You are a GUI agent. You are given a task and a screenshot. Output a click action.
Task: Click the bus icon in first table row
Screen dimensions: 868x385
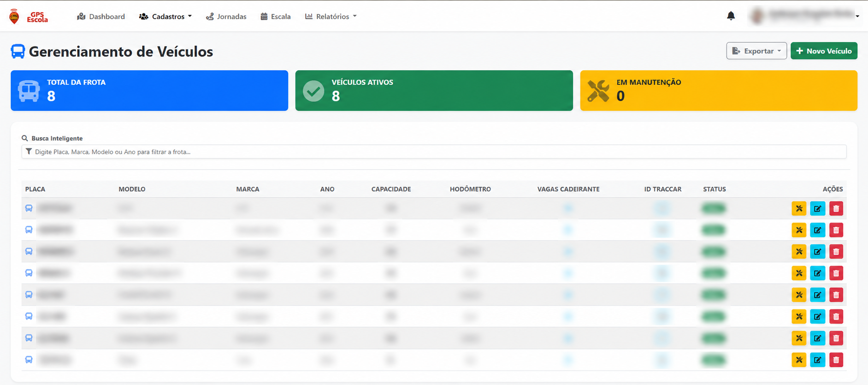(x=29, y=208)
